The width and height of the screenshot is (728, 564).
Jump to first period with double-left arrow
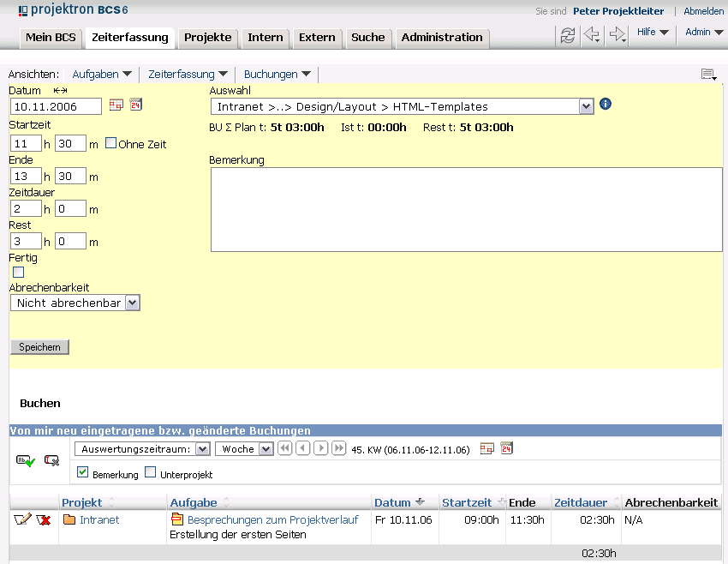point(284,449)
